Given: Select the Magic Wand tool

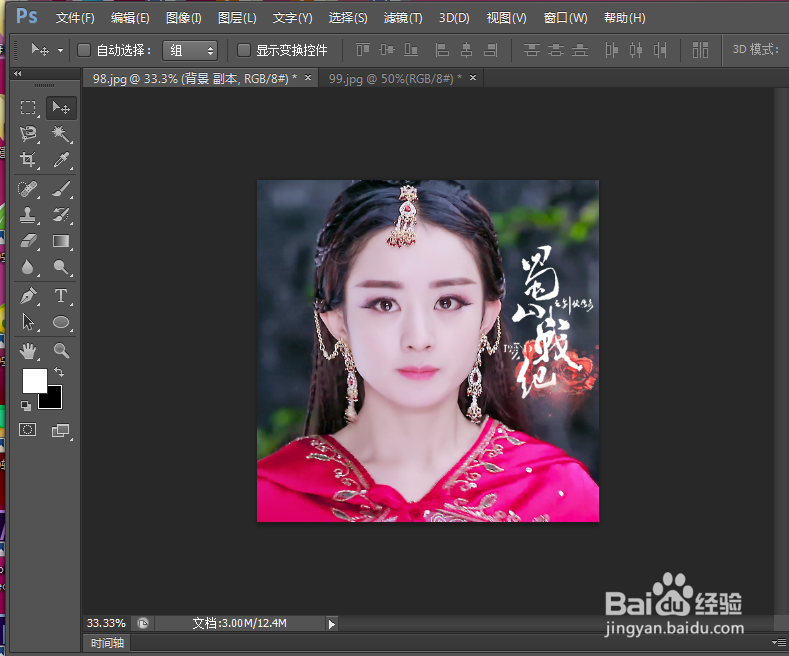Looking at the screenshot, I should point(61,134).
